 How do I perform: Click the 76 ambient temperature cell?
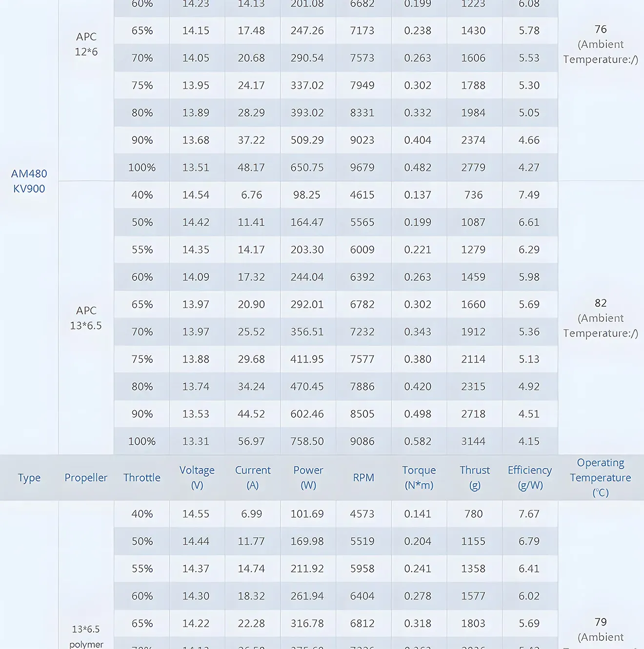pos(601,44)
